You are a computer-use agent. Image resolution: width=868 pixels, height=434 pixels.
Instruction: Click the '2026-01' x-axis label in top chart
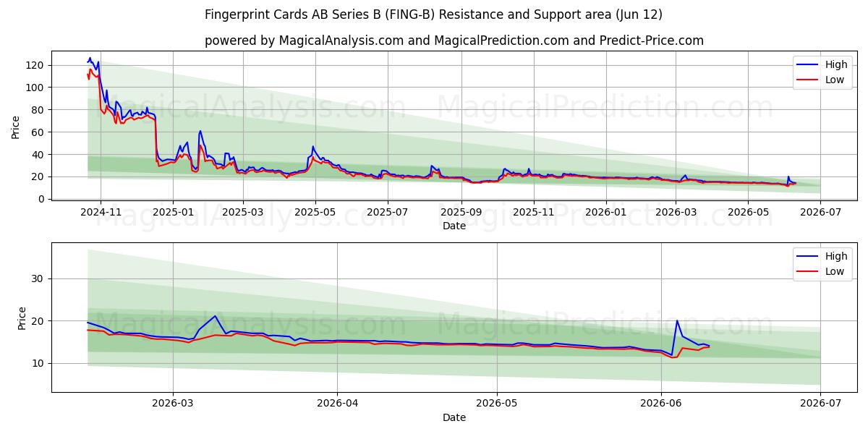(605, 213)
